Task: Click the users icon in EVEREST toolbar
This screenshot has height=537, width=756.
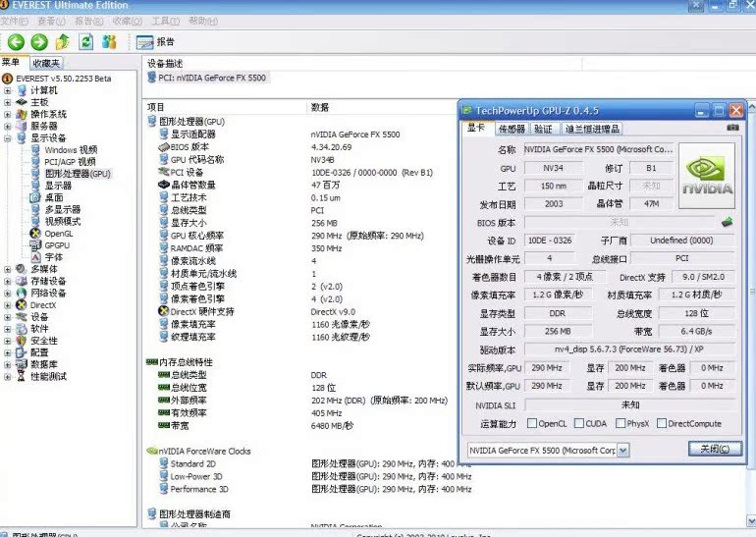Action: coord(109,42)
